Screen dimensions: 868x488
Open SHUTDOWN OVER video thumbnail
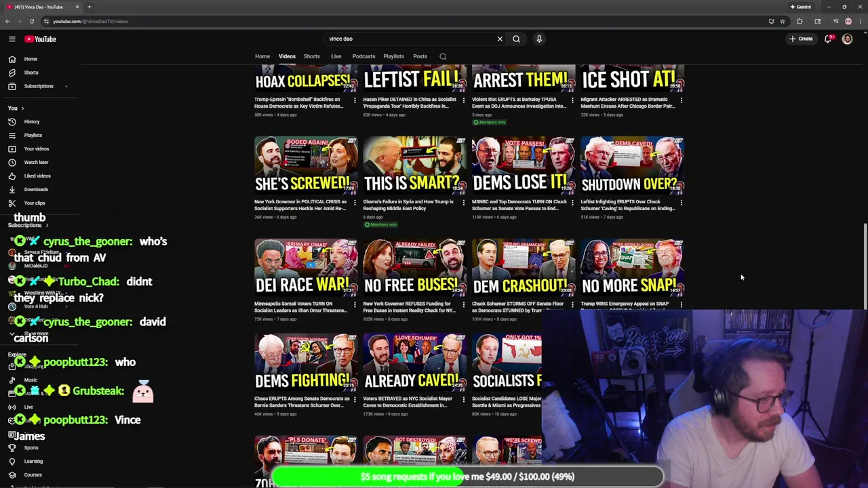point(632,165)
